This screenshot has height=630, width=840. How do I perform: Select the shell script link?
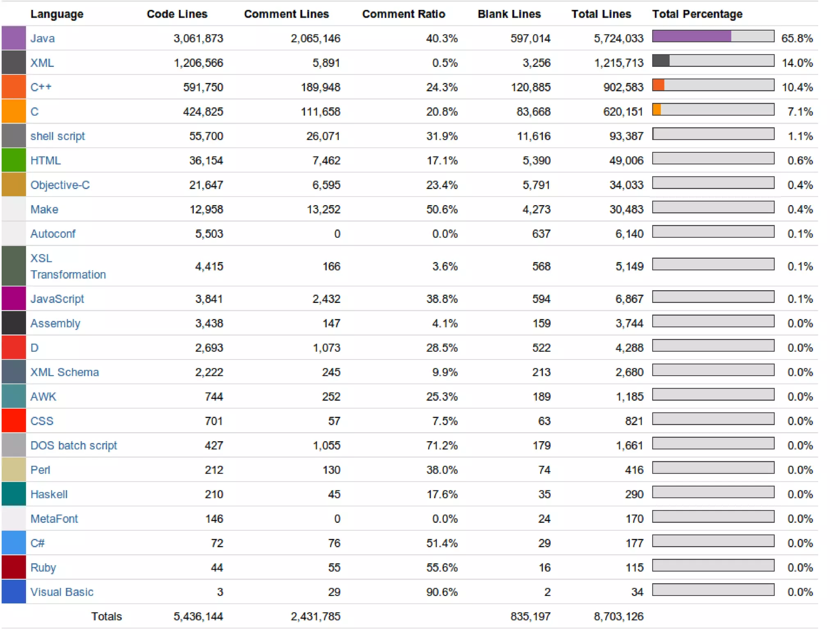coord(57,136)
